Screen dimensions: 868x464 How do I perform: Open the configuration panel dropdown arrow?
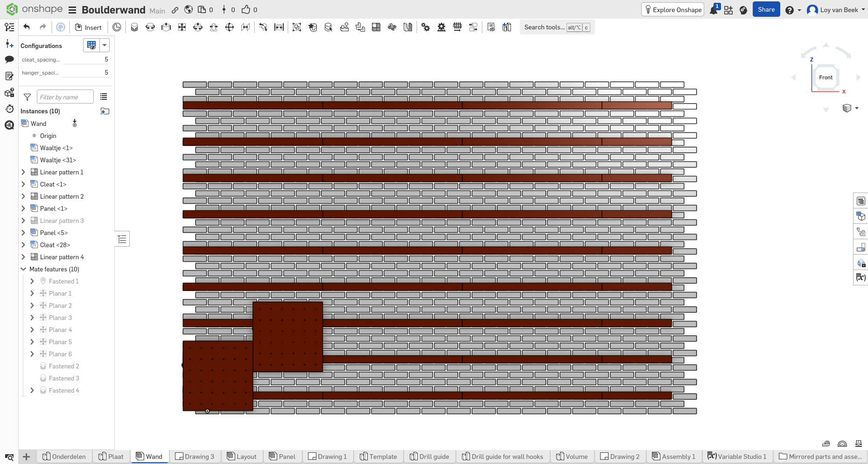[105, 45]
